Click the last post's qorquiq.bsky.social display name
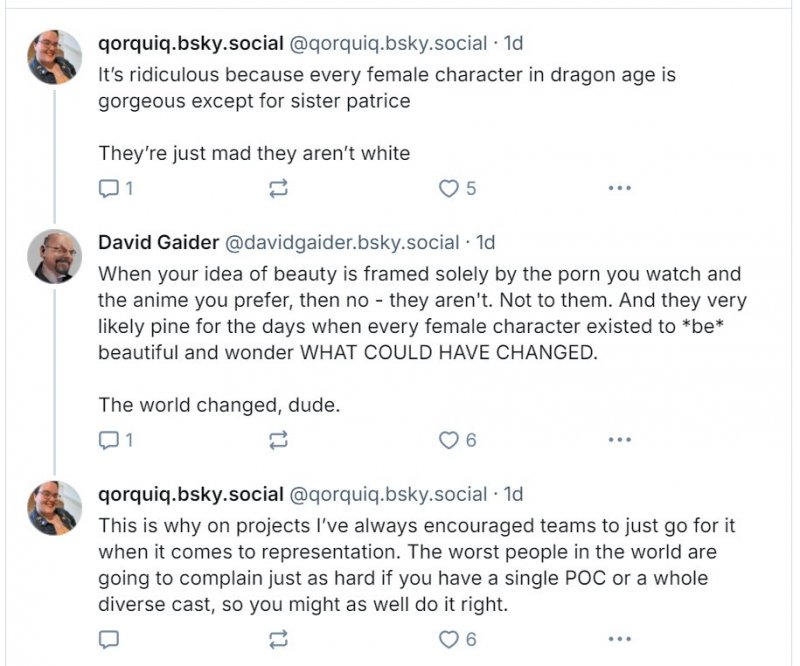 (x=190, y=494)
